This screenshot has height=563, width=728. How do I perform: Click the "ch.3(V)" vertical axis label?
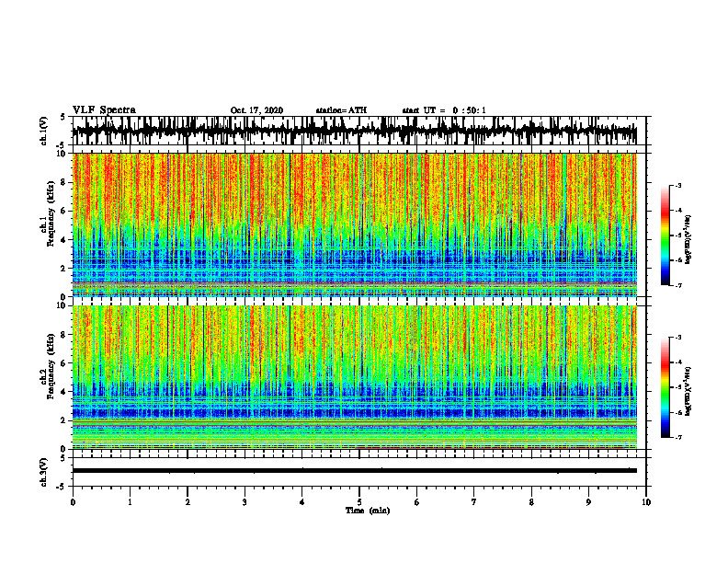[x=44, y=472]
